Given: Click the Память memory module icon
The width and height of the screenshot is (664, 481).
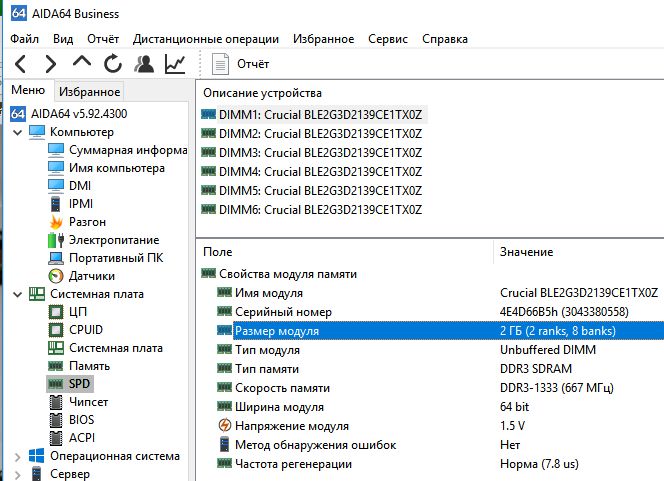Looking at the screenshot, I should 56,366.
